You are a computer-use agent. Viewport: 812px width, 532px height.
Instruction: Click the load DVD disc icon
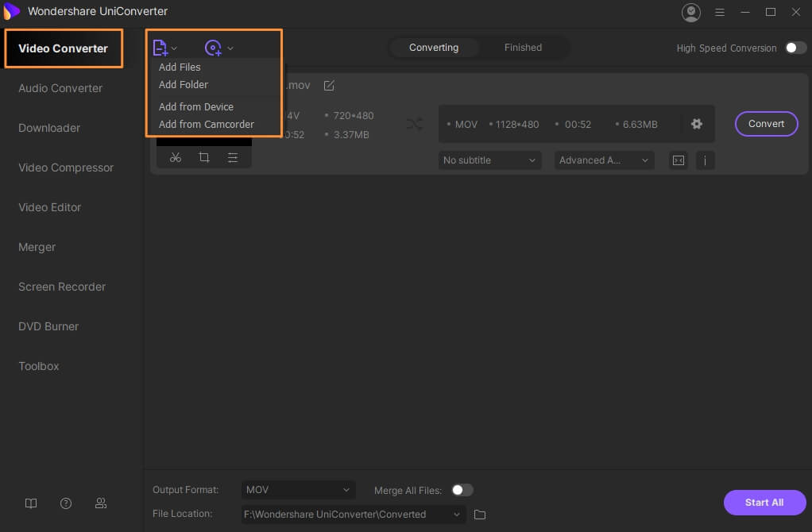click(x=213, y=48)
